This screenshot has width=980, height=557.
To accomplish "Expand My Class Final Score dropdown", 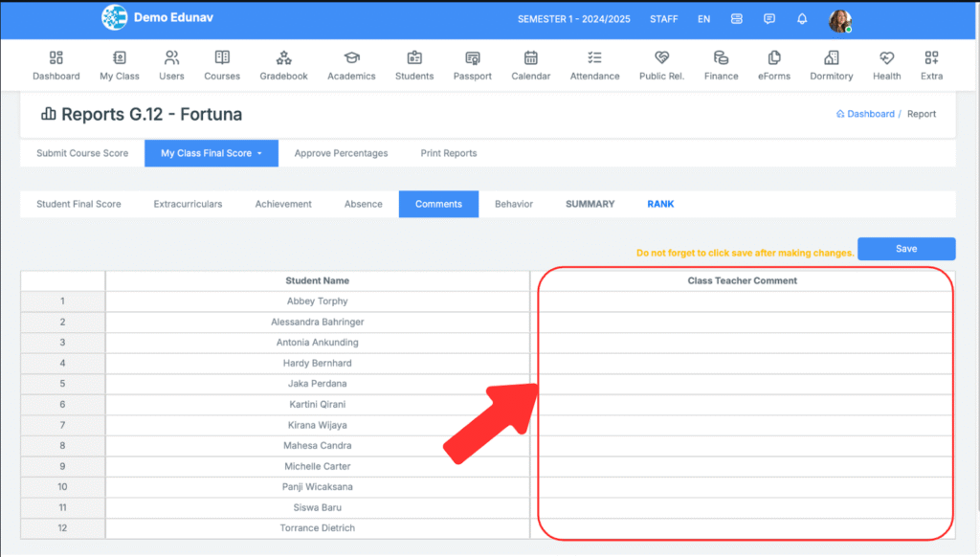I will 212,153.
